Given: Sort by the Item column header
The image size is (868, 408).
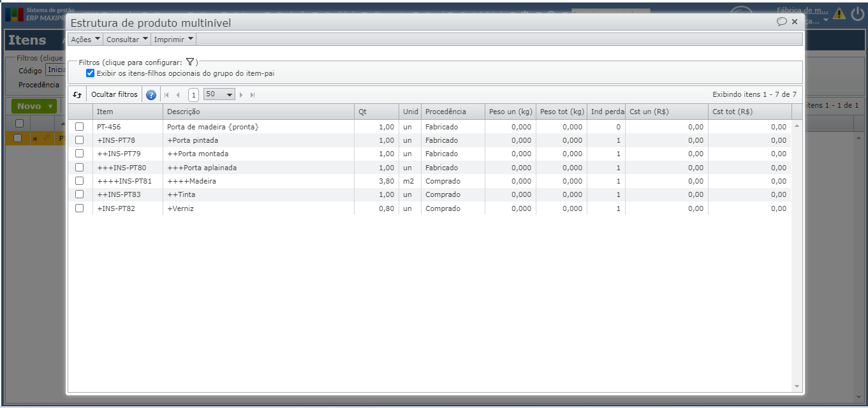Looking at the screenshot, I should pyautogui.click(x=128, y=112).
